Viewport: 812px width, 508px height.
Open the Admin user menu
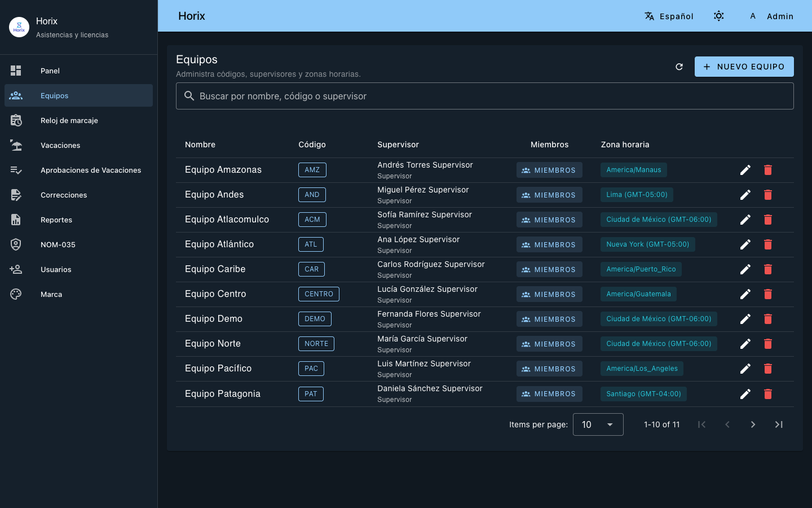tap(771, 16)
